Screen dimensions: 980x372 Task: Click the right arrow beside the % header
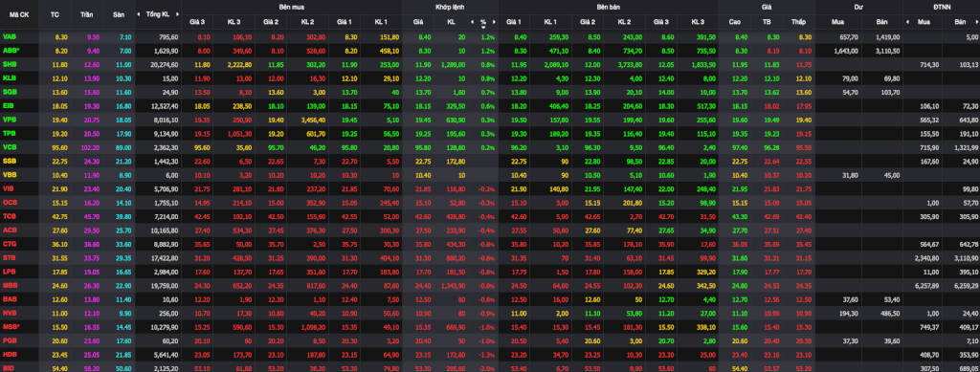point(494,22)
